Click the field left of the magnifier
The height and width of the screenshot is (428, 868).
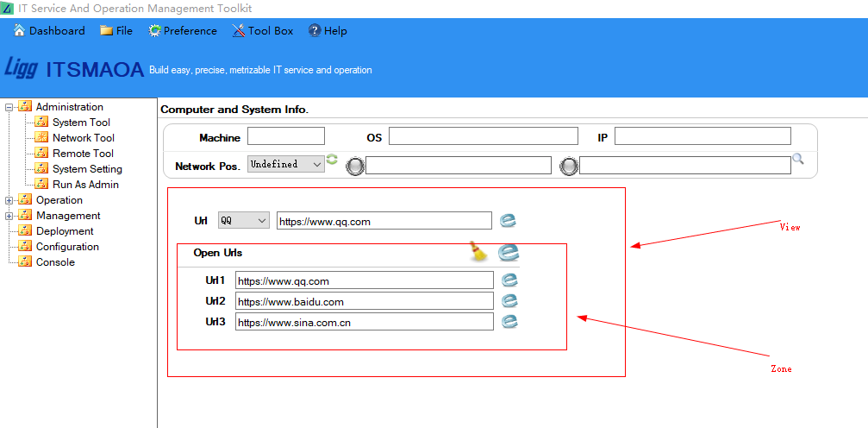(685, 165)
